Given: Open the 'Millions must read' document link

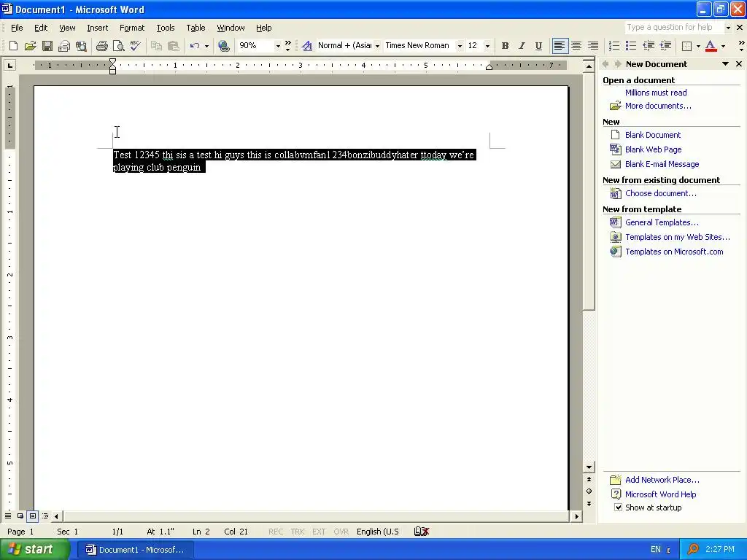Looking at the screenshot, I should [x=656, y=93].
